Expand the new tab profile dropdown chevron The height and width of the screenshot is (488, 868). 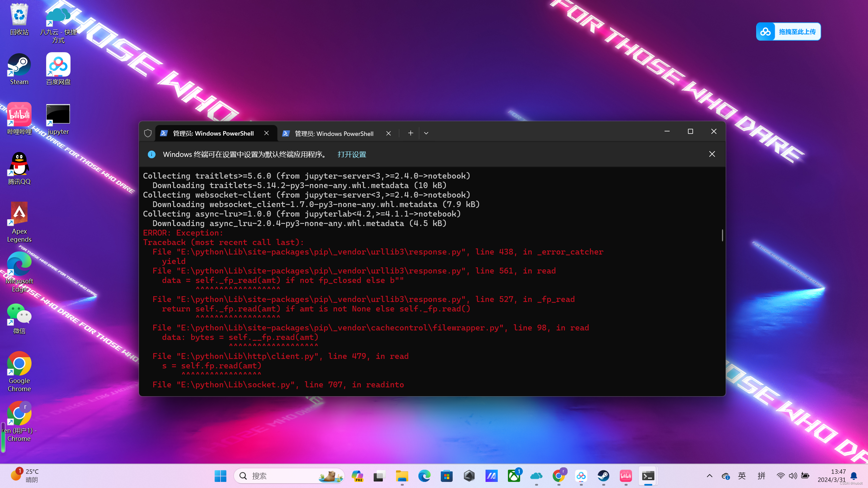pyautogui.click(x=426, y=133)
